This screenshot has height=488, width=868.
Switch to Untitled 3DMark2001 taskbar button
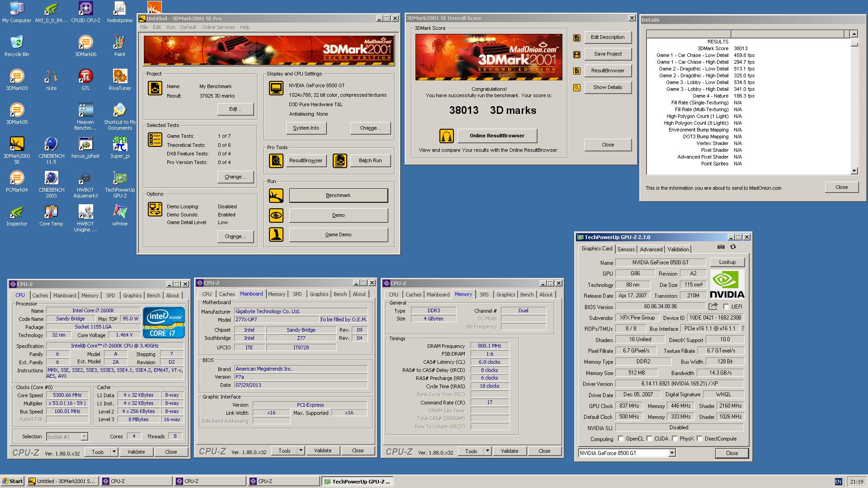coord(62,481)
